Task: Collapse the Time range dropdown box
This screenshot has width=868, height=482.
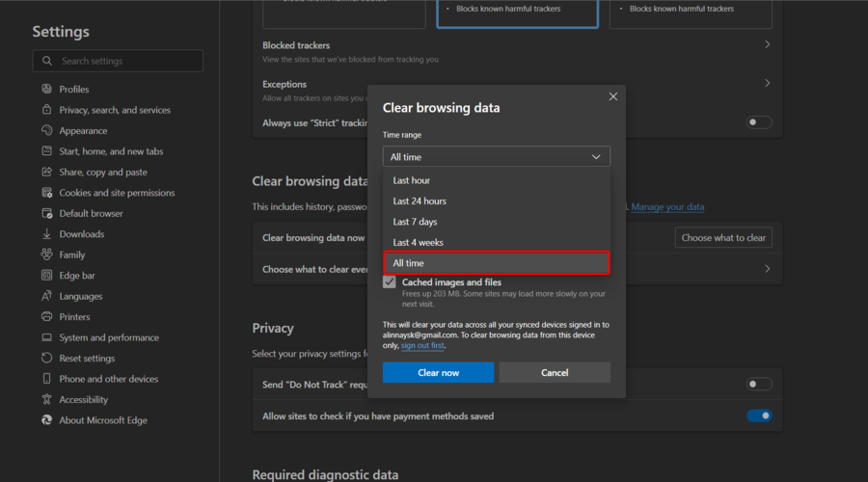Action: pyautogui.click(x=496, y=156)
